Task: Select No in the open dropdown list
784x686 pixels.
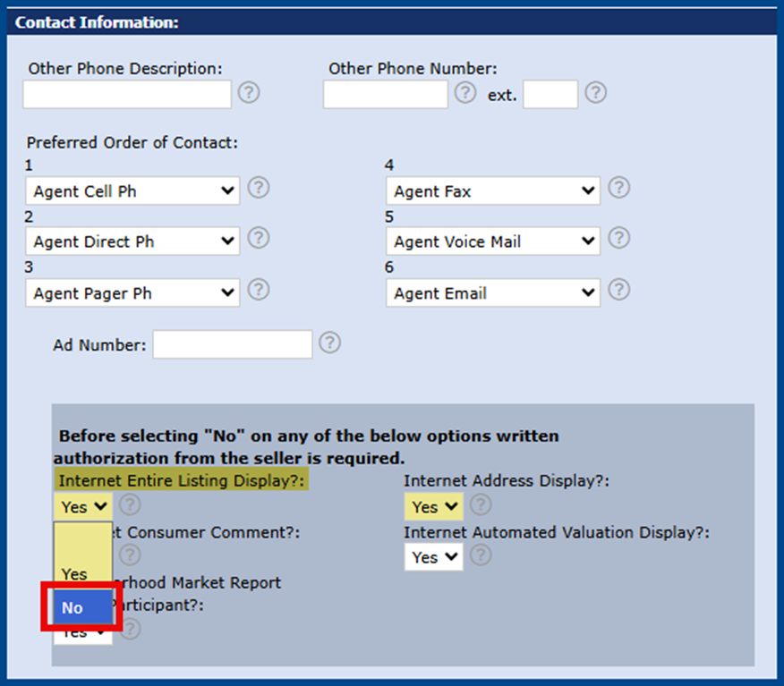Action: pos(82,607)
